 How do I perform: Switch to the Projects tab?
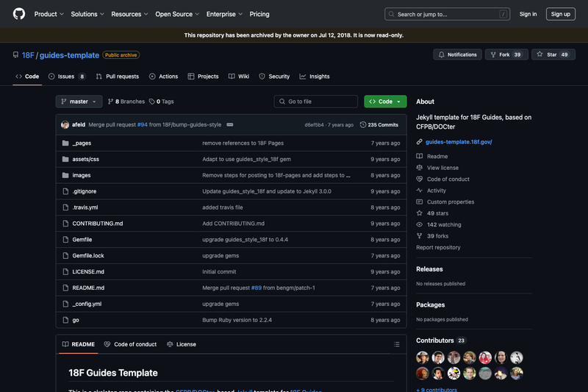pos(204,76)
